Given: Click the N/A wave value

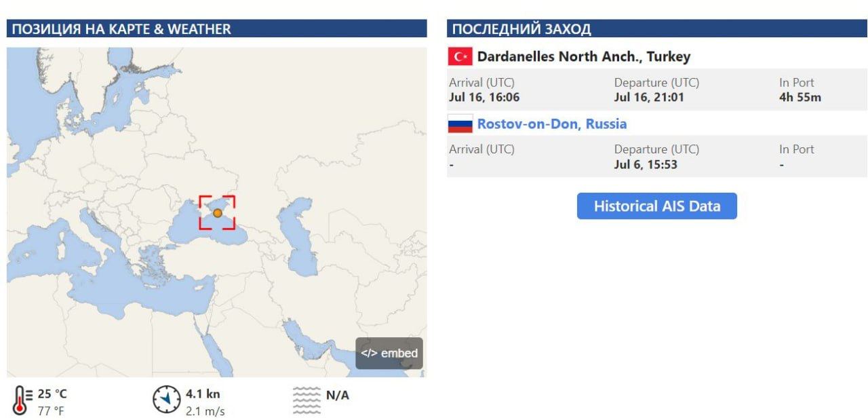Looking at the screenshot, I should pos(338,395).
